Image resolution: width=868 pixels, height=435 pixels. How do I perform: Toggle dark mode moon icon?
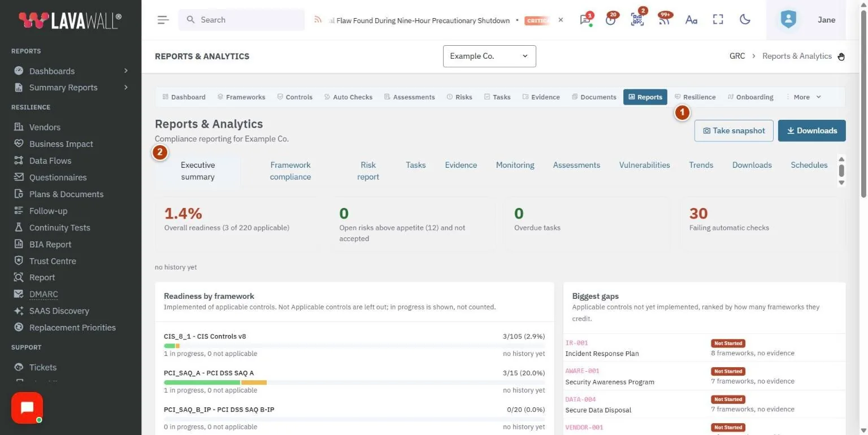tap(745, 20)
